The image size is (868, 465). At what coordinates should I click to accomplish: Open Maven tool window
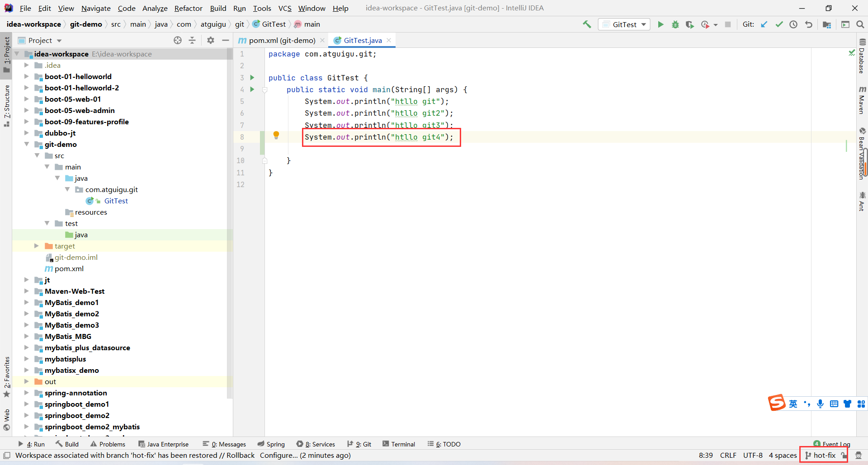[x=862, y=100]
